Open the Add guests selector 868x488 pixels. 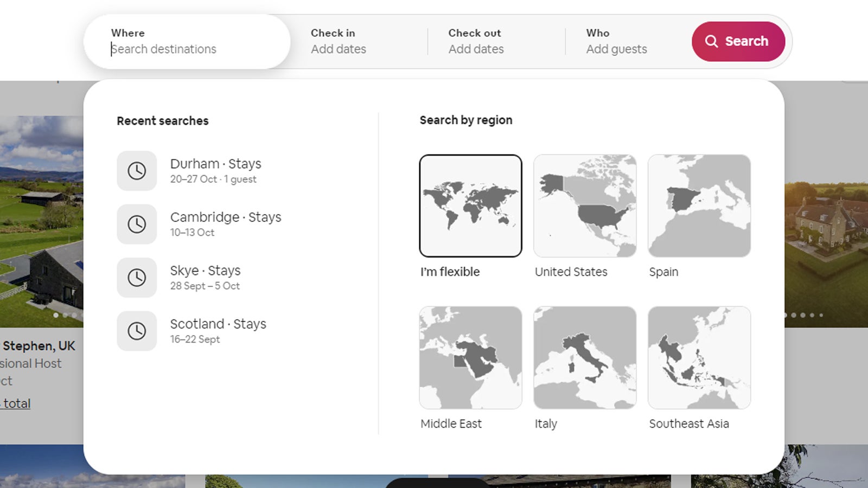click(x=616, y=41)
